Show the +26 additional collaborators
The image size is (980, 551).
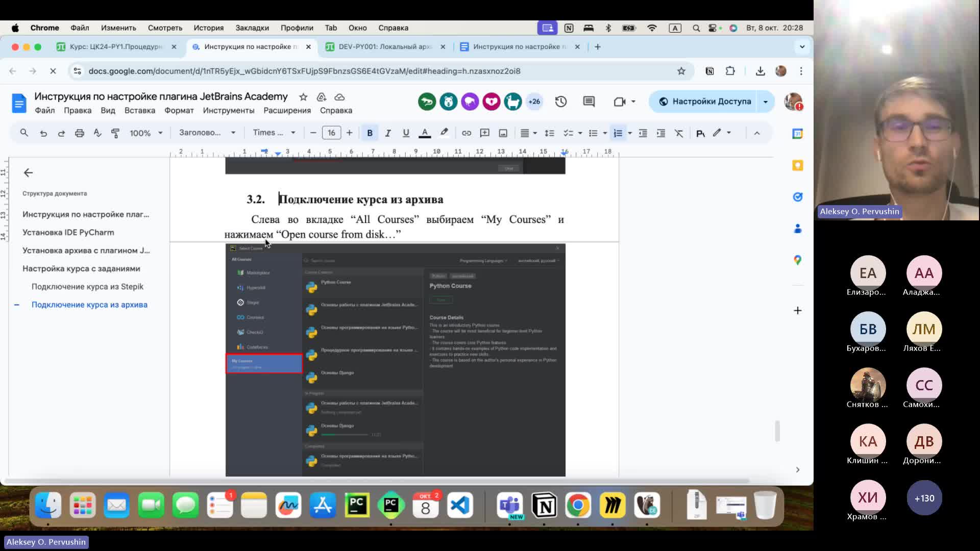click(534, 102)
